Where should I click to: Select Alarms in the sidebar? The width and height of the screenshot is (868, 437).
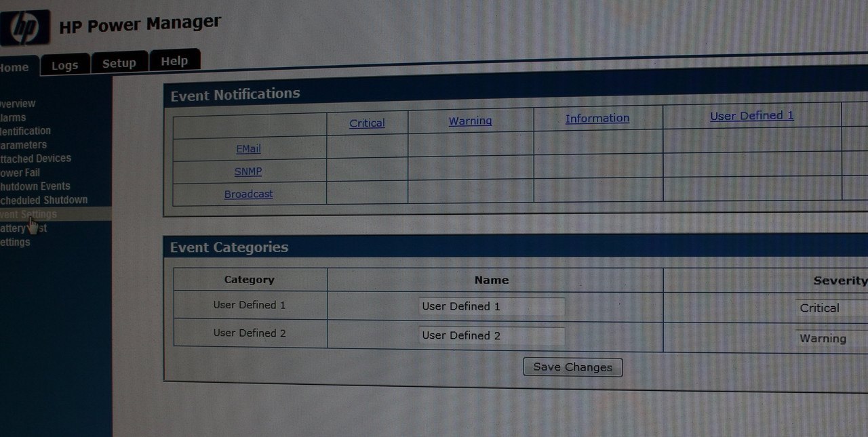(13, 117)
